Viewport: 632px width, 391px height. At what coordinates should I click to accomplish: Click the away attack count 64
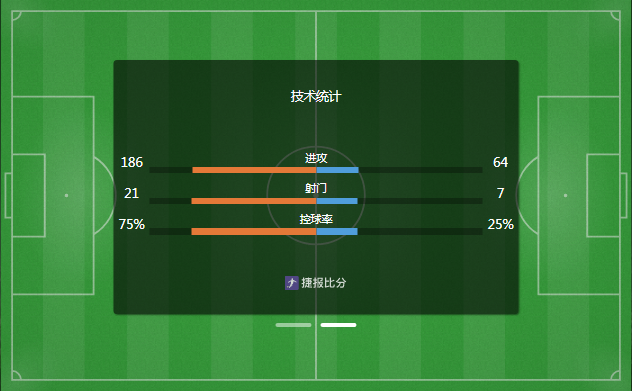tap(500, 162)
